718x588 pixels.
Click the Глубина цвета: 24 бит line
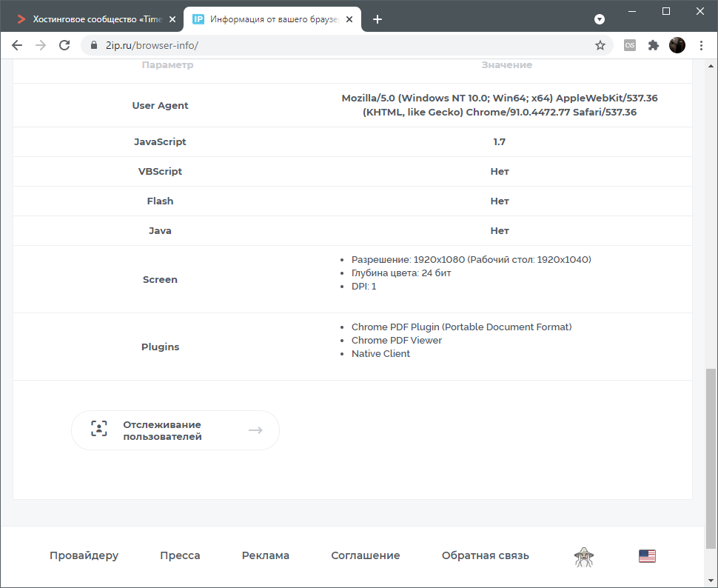tap(401, 273)
